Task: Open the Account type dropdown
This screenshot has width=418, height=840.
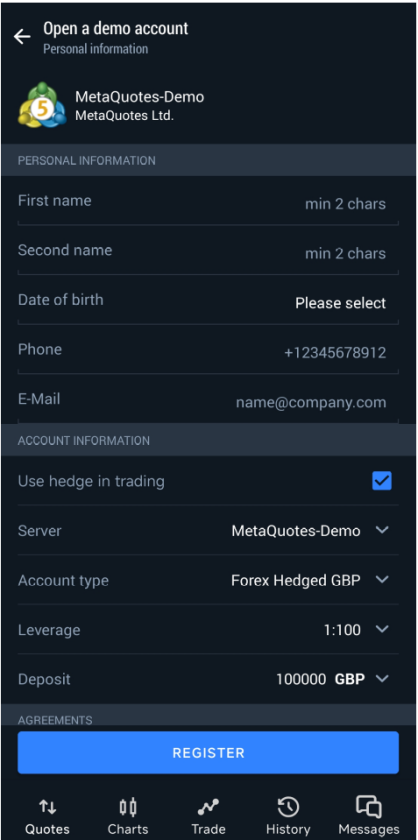Action: click(x=208, y=580)
